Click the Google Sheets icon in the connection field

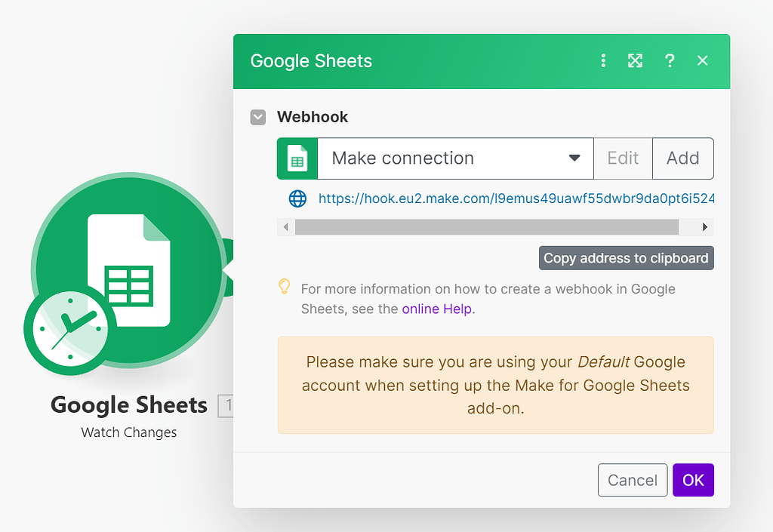point(297,158)
